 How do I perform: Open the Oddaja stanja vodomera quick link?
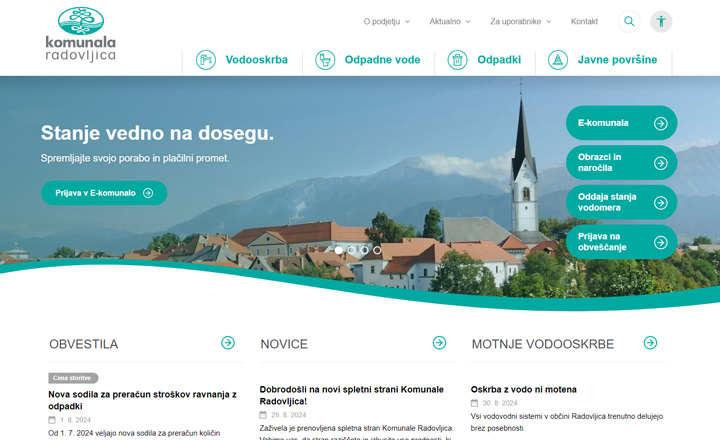coord(621,202)
